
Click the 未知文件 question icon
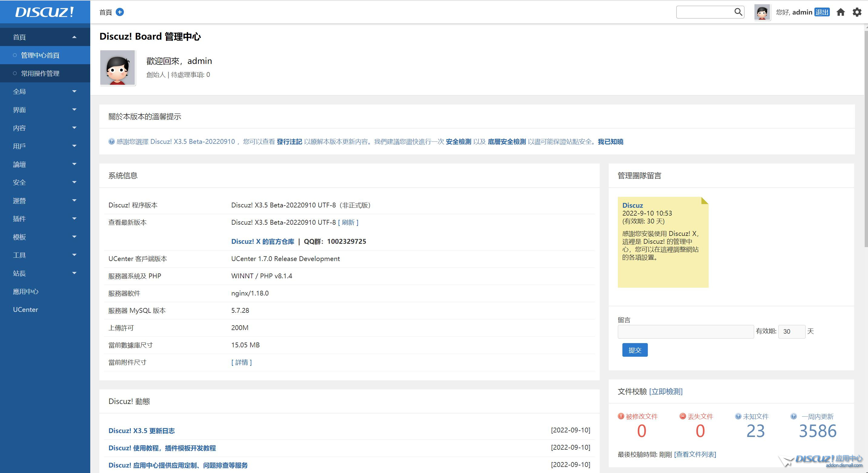pyautogui.click(x=738, y=416)
